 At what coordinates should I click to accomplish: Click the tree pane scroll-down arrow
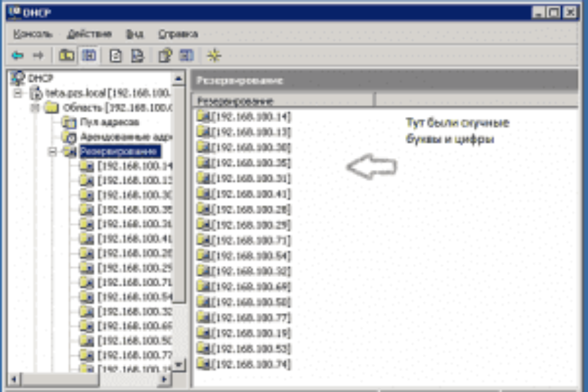(179, 364)
